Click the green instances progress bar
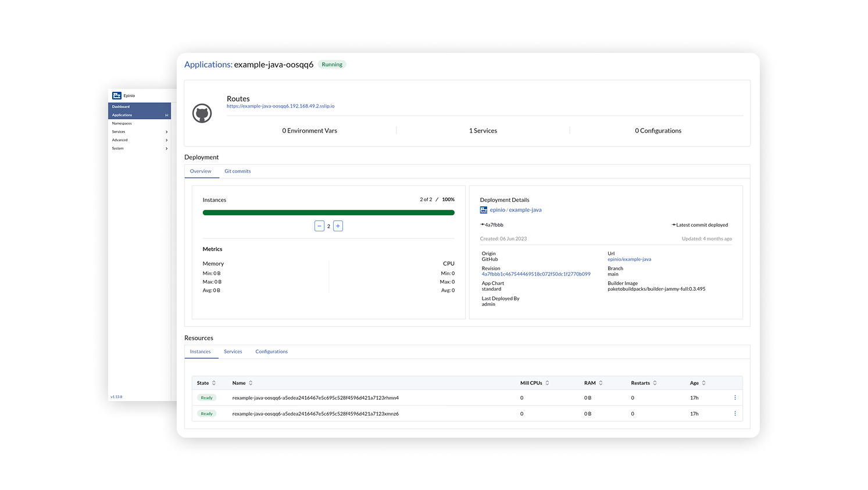868x490 pixels. pos(328,213)
